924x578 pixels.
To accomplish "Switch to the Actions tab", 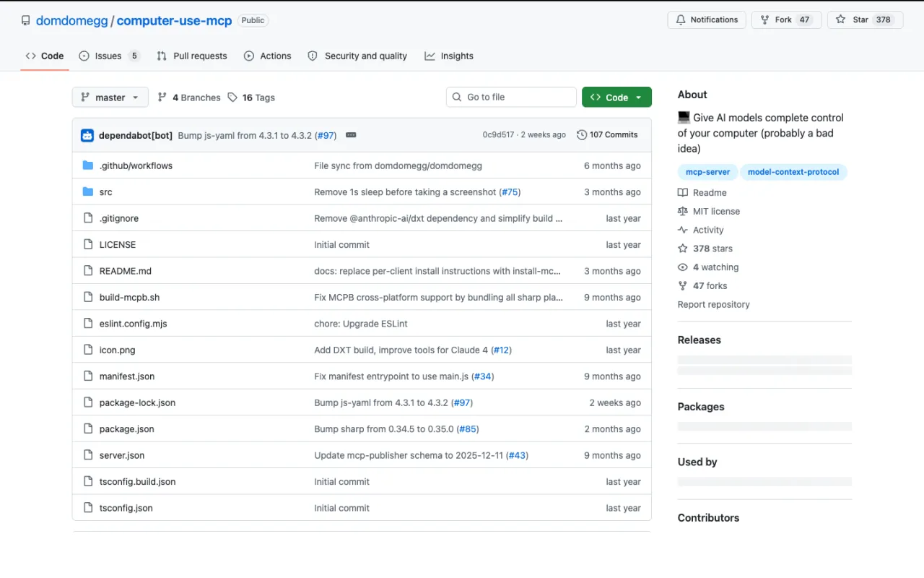I will [x=268, y=56].
